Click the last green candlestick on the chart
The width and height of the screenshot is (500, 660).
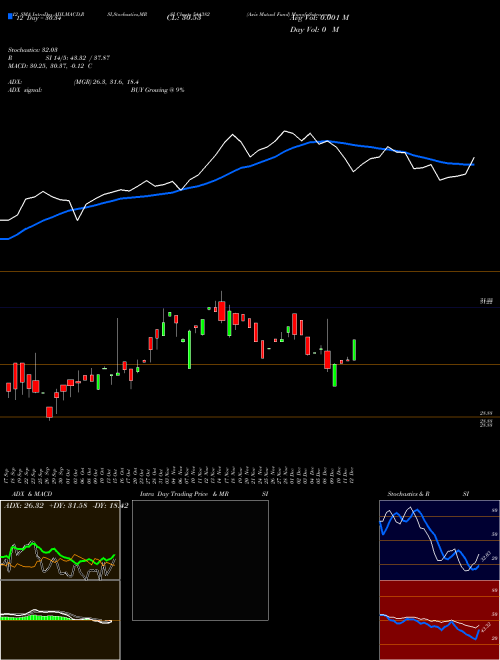(354, 350)
